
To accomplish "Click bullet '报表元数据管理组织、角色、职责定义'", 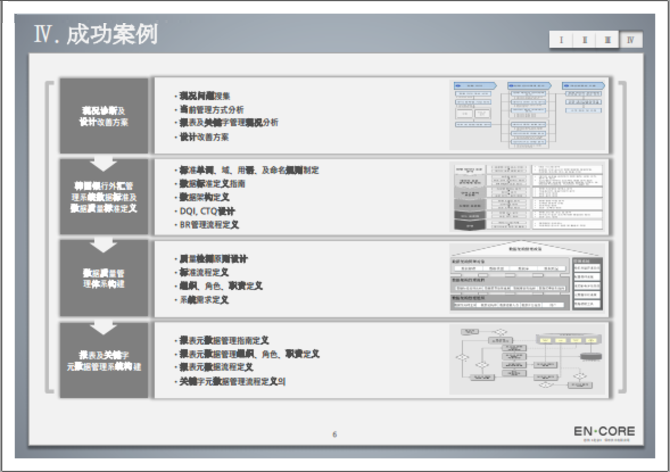I will click(249, 354).
